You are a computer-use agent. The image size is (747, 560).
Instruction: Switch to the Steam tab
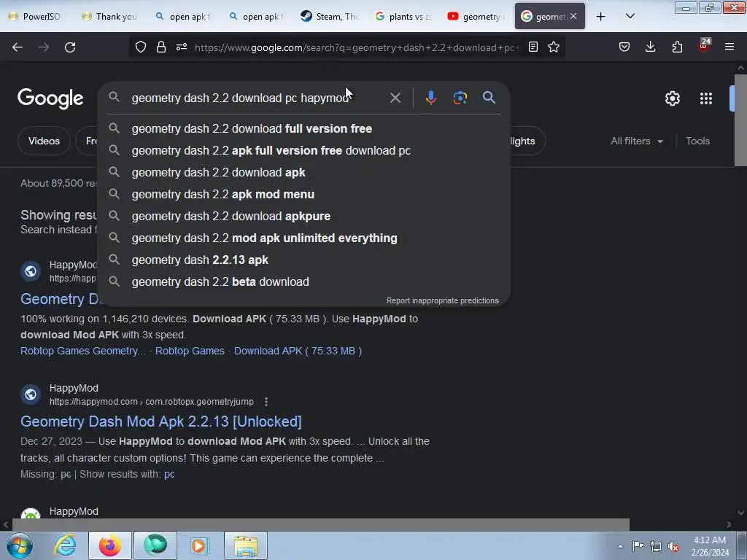click(x=330, y=17)
